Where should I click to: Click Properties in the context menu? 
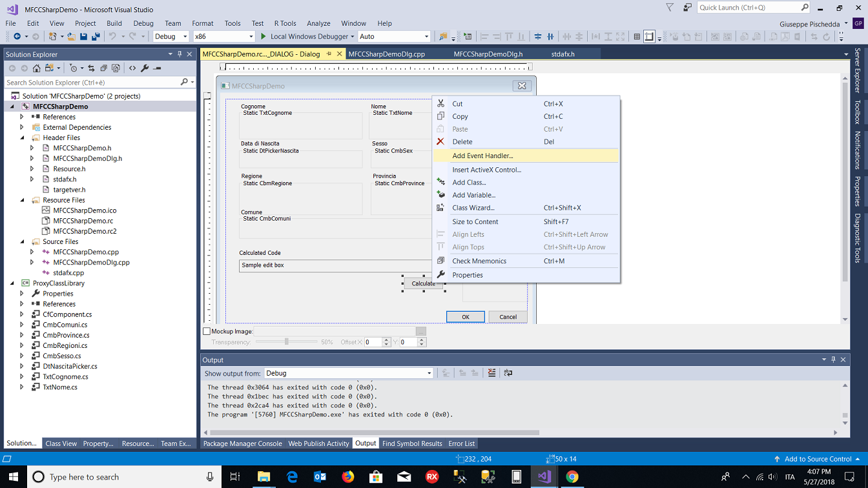pos(526,275)
